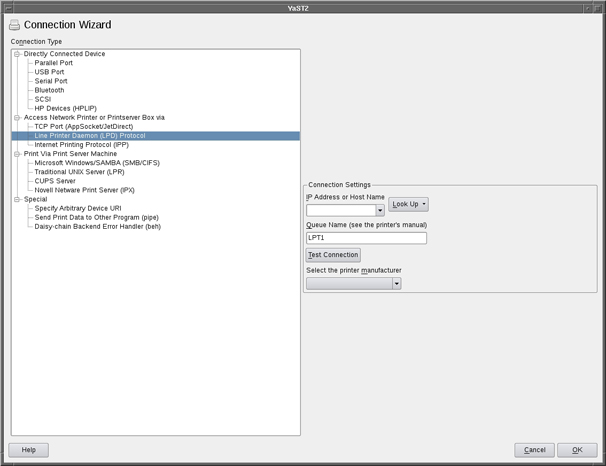The image size is (606, 466).
Task: Collapse Print Via Print Server Machine branch
Action: click(16, 154)
